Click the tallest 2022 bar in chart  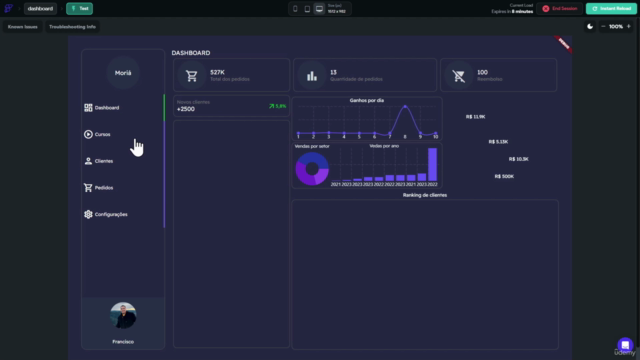point(432,164)
